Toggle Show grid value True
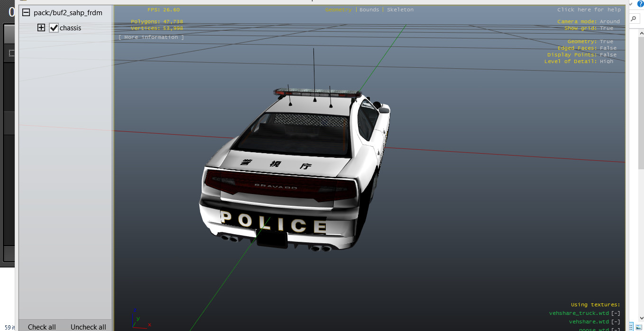This screenshot has height=331, width=644. pos(606,28)
